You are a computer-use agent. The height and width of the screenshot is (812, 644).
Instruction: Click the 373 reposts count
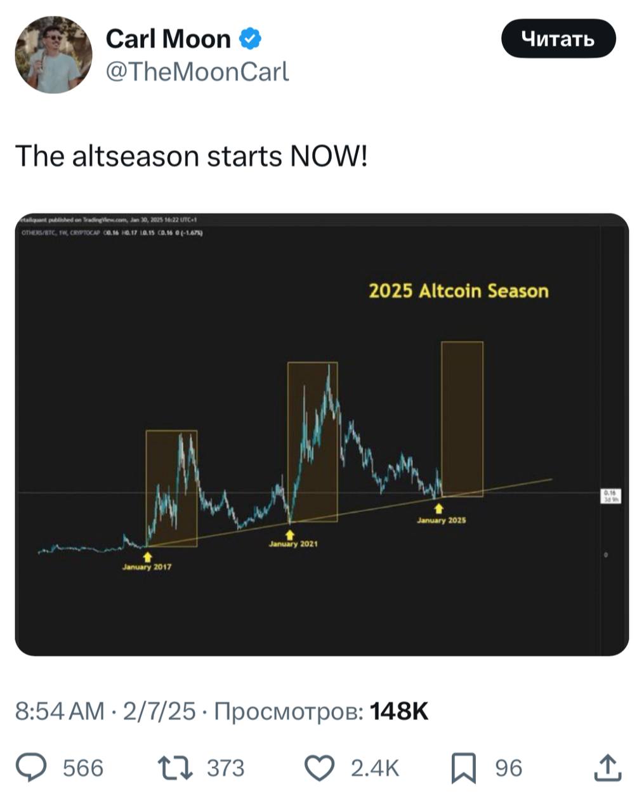(225, 768)
